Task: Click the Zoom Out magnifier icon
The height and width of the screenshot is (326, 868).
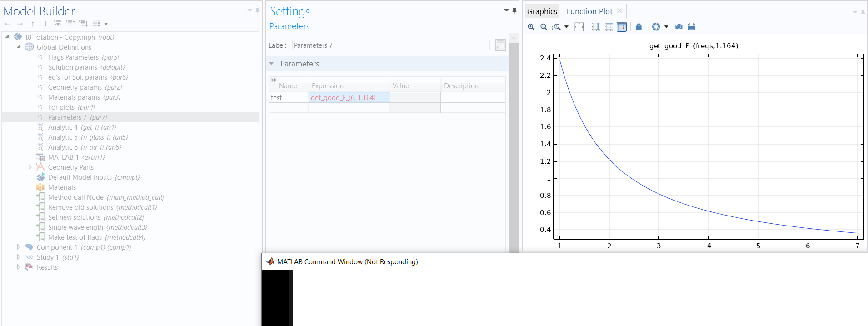Action: click(x=544, y=27)
